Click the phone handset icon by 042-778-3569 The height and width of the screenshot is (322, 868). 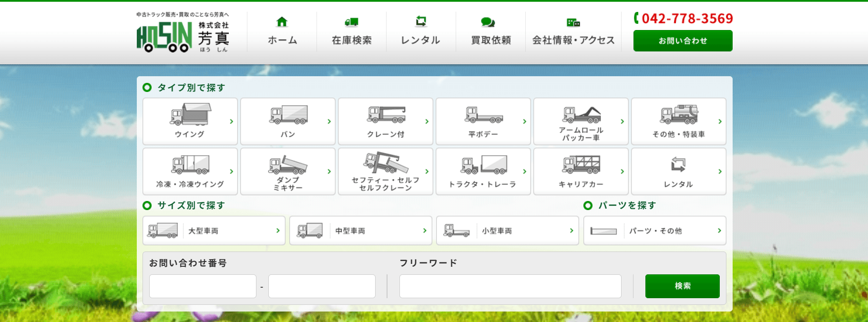(x=636, y=18)
